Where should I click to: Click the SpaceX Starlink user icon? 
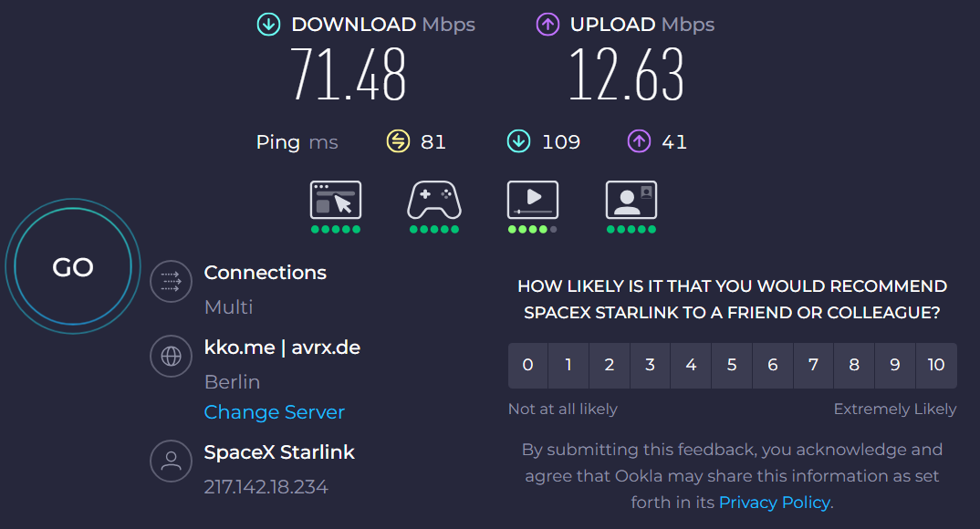click(x=171, y=462)
